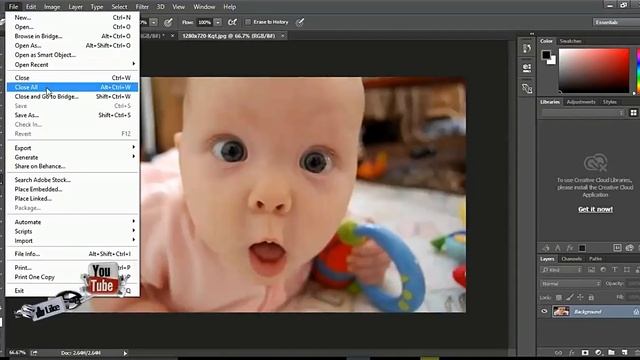Filter layers by shape layers
This screenshot has height=360, width=640.
click(627, 269)
